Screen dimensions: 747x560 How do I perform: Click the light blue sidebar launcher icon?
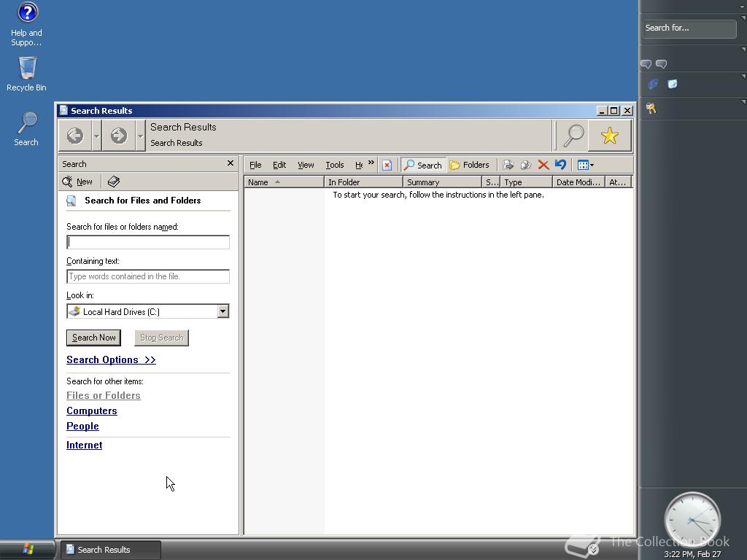pos(672,85)
